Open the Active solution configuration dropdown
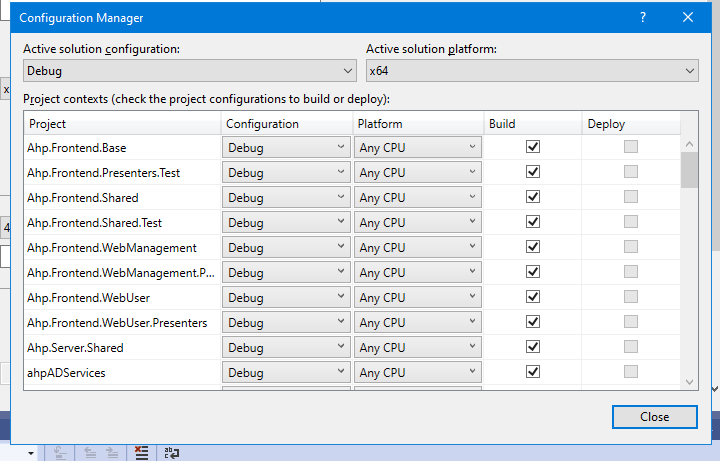720x461 pixels. tap(190, 71)
